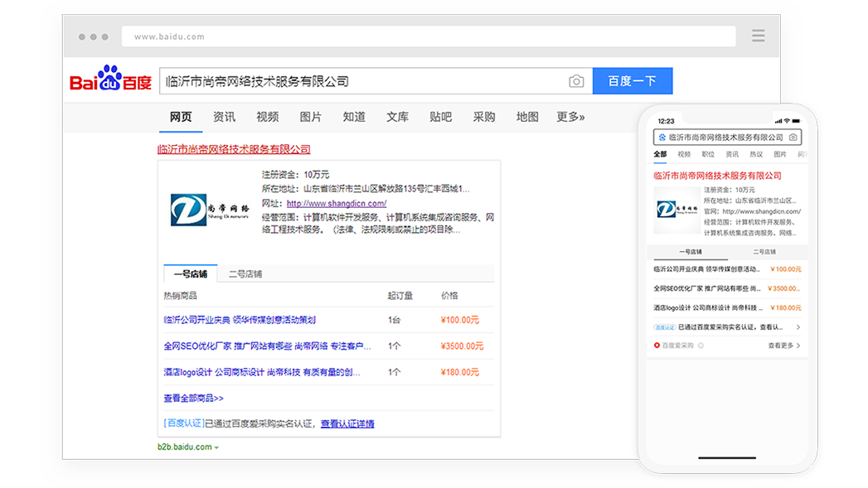Click the browser address bar www.baidu.com
Image resolution: width=868 pixels, height=488 pixels.
(x=429, y=36)
